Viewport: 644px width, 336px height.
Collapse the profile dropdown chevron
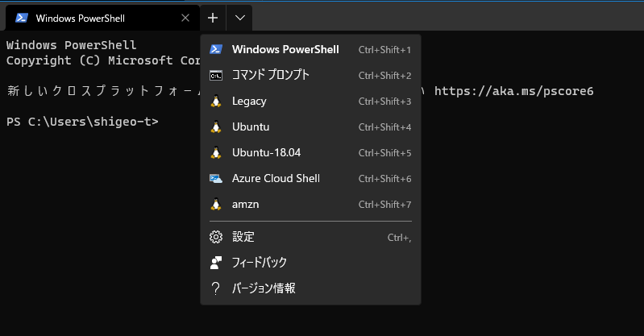pos(240,18)
